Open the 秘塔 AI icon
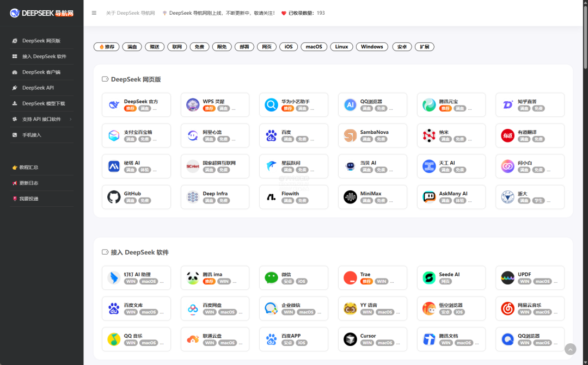This screenshot has width=588, height=365. coord(114,166)
